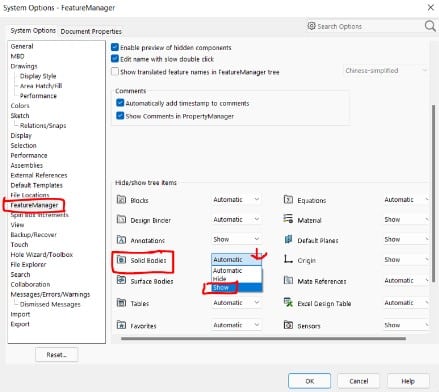Click the Solid Bodies icon
Image resolution: width=439 pixels, height=392 pixels.
pos(121,260)
